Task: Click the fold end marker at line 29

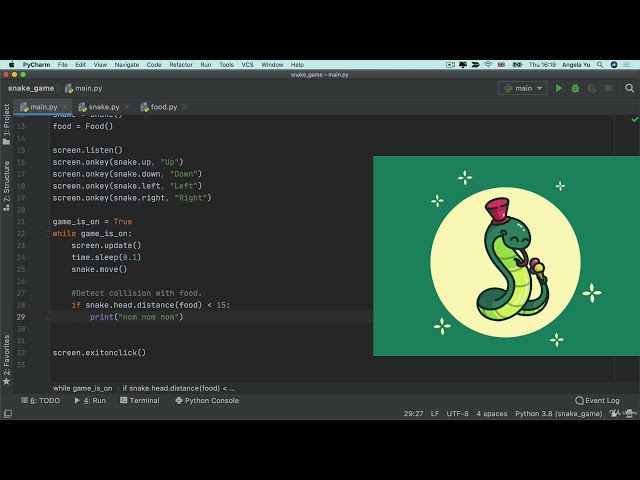Action: point(49,317)
